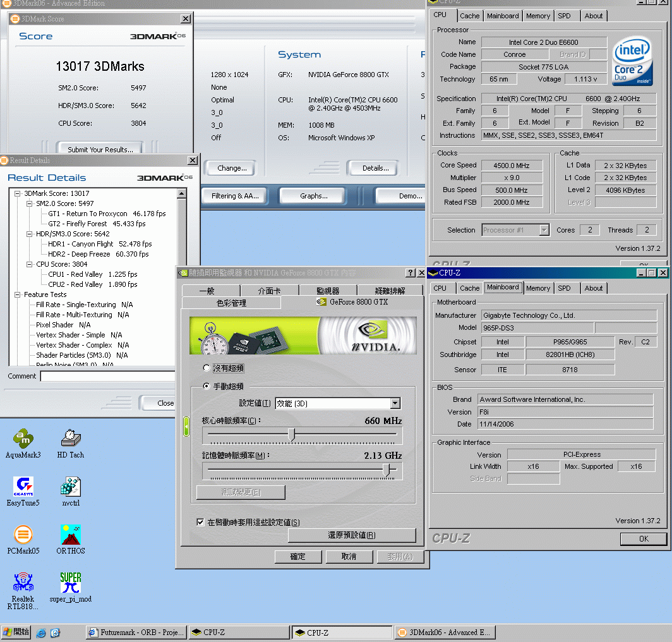This screenshot has width=672, height=642.
Task: Click the 取消 cancel button
Action: point(349,557)
